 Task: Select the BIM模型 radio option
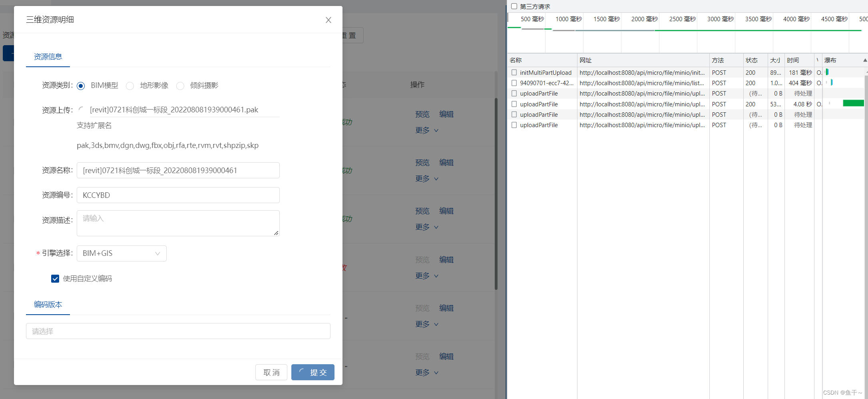pos(81,86)
